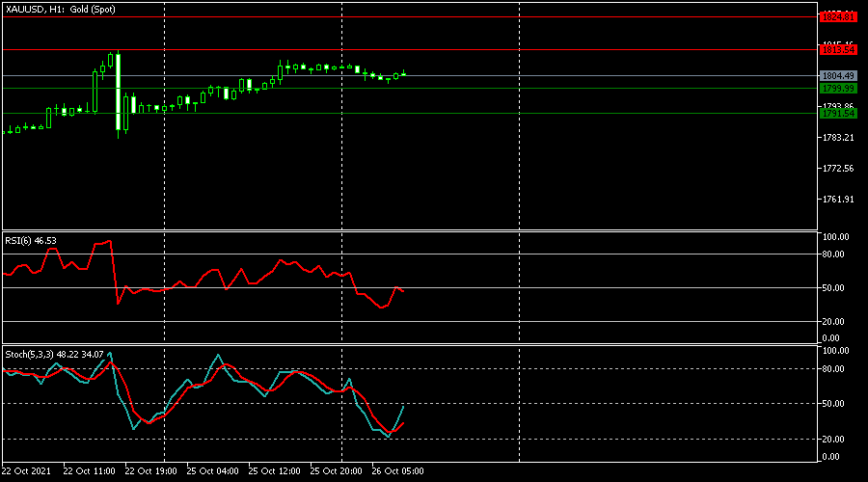Click the 20.00 level on RSI scale
This screenshot has height=482, width=868.
(x=833, y=322)
